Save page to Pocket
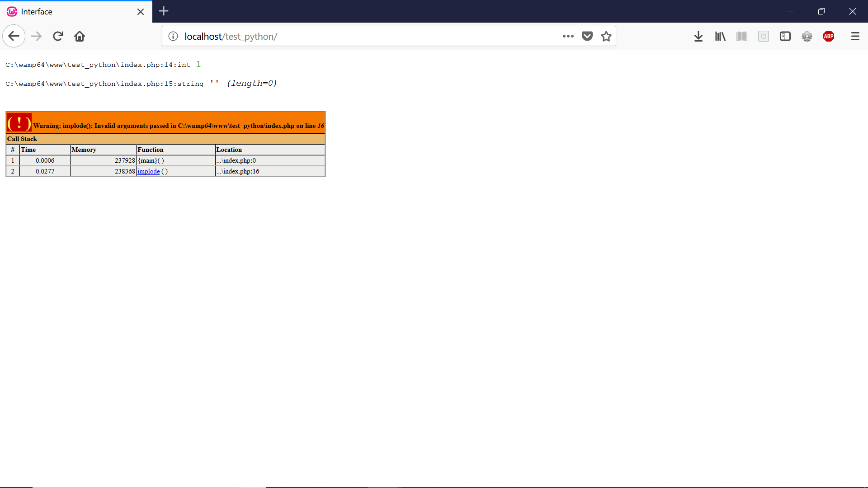868x488 pixels. pos(587,36)
